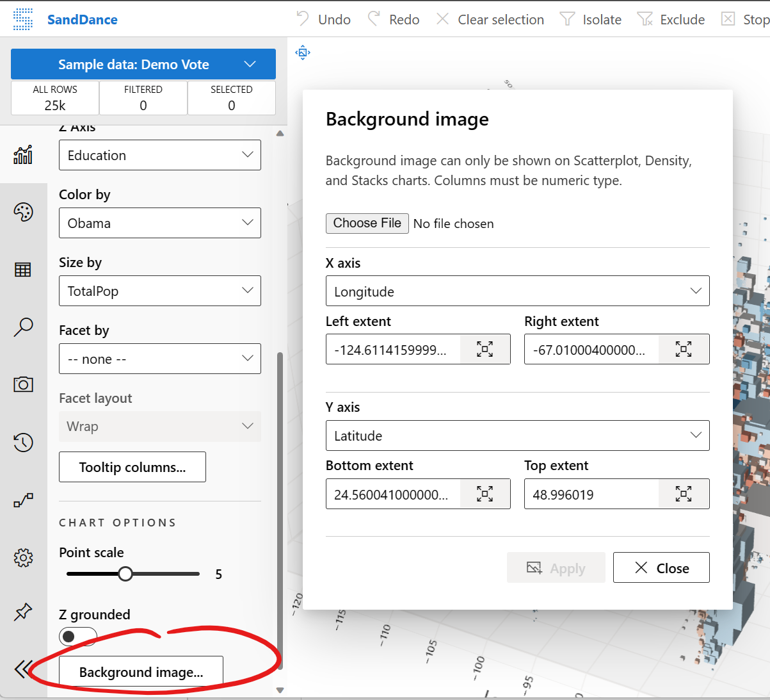Open the X axis Longitude dropdown
The image size is (770, 700).
(517, 291)
